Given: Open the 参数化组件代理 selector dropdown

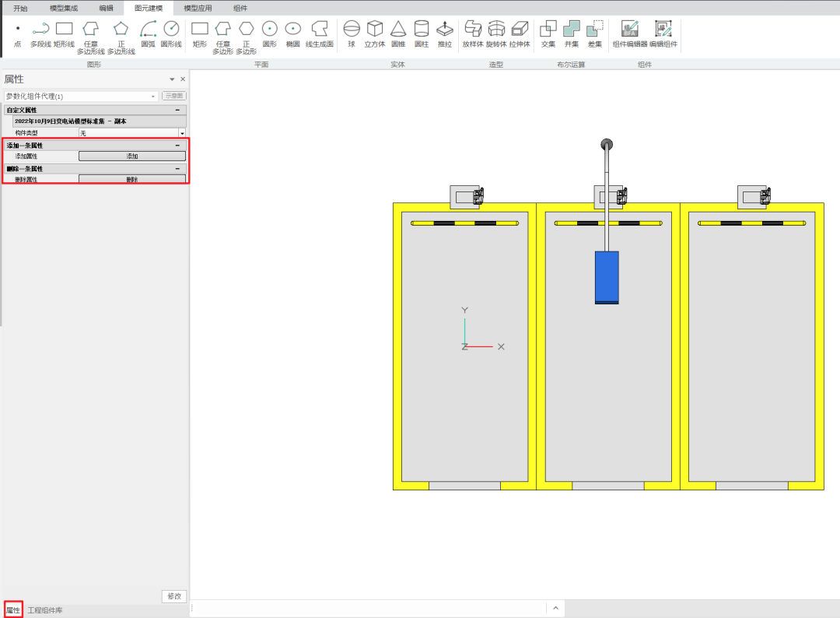Looking at the screenshot, I should click(x=154, y=97).
